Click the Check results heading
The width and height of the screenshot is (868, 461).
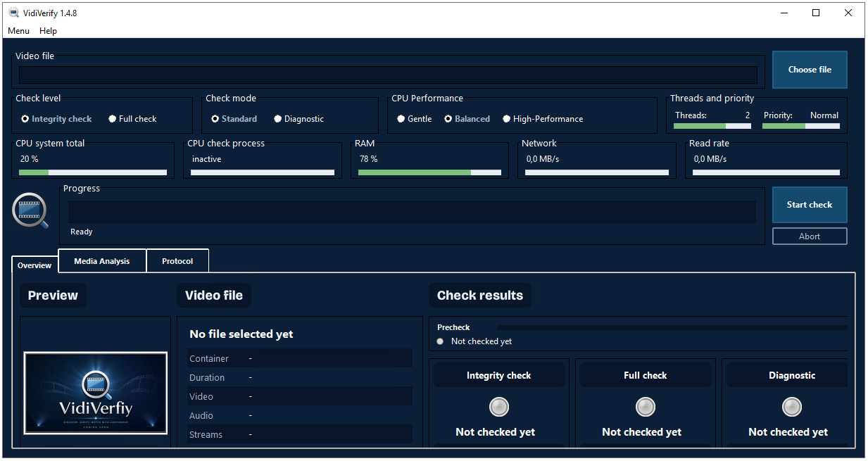pyautogui.click(x=480, y=296)
